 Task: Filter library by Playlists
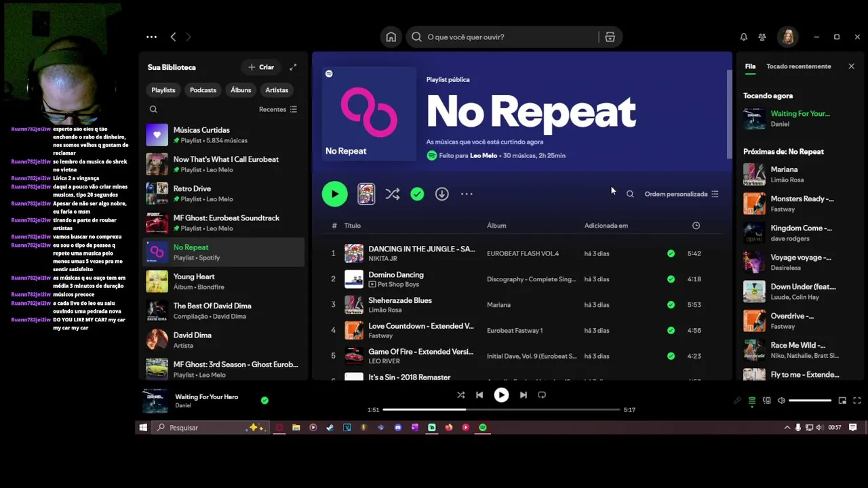[x=163, y=90]
